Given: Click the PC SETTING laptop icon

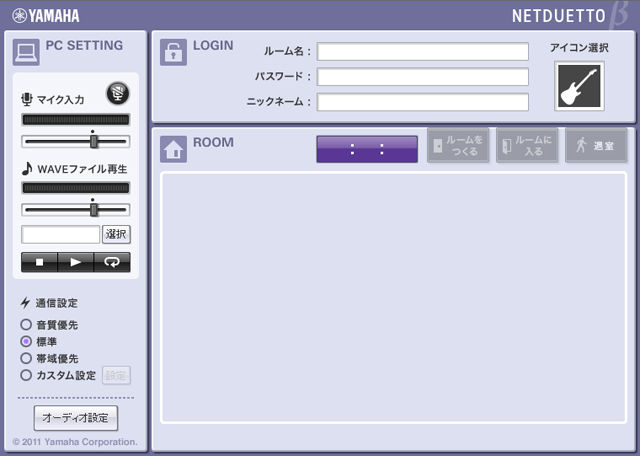Looking at the screenshot, I should tap(26, 52).
